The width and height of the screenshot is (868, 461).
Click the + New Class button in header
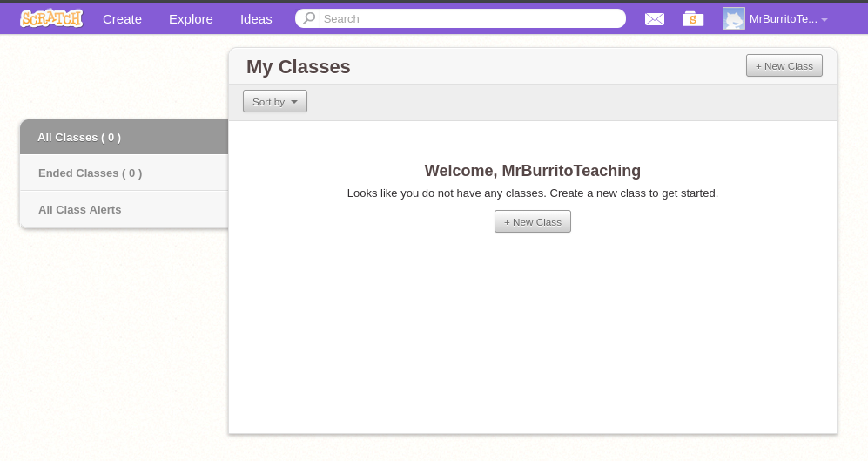point(784,65)
